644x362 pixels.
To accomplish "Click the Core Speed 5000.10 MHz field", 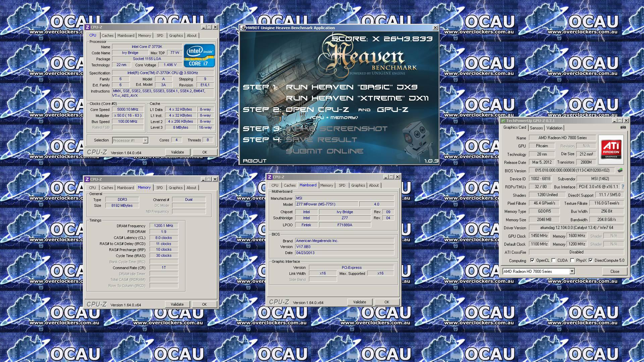I will (x=128, y=109).
